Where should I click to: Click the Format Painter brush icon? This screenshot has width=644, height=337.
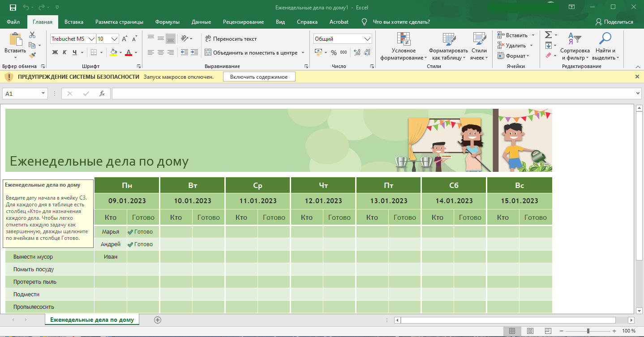click(32, 55)
